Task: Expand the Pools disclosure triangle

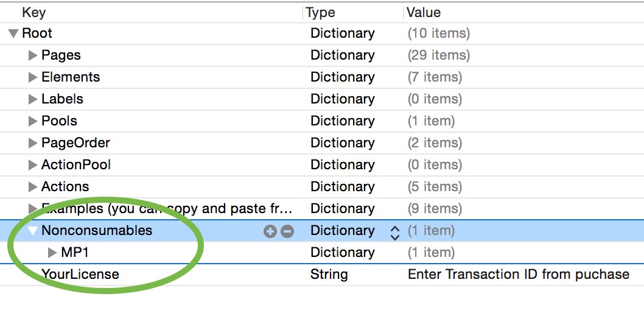Action: (x=33, y=121)
